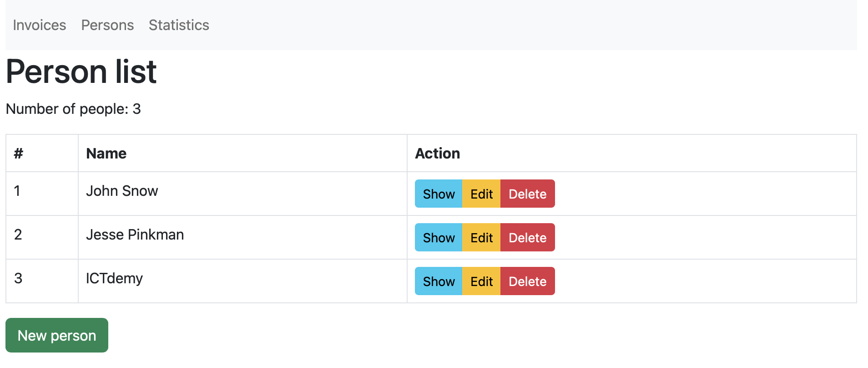Delete Jesse Pinkman from the list
The image size is (868, 368).
click(527, 238)
